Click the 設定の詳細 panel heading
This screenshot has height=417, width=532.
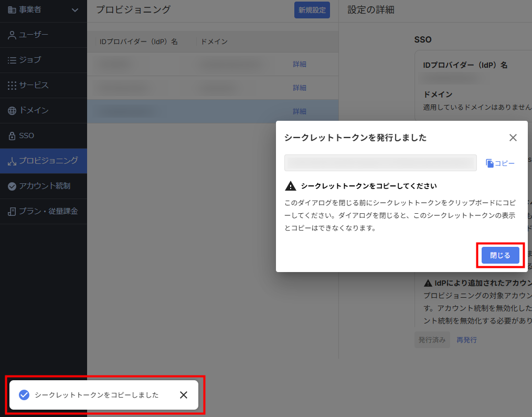[x=371, y=10]
